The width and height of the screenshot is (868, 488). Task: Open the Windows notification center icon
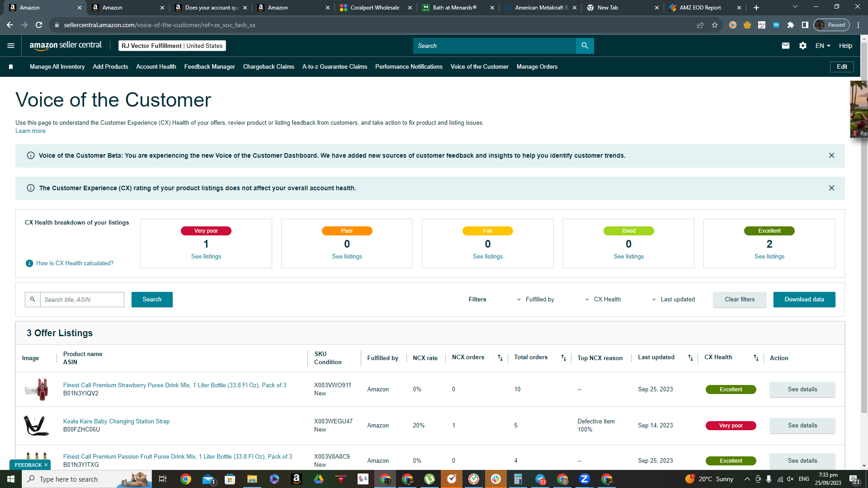pos(854,479)
